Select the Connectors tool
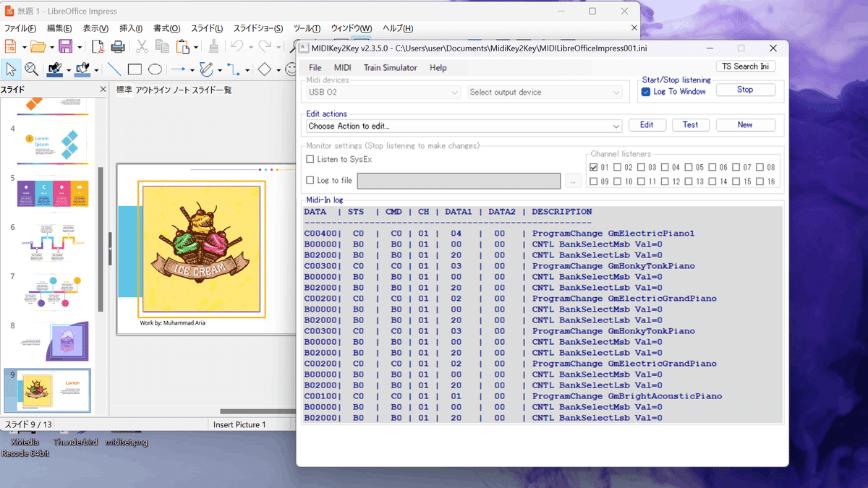 [234, 69]
